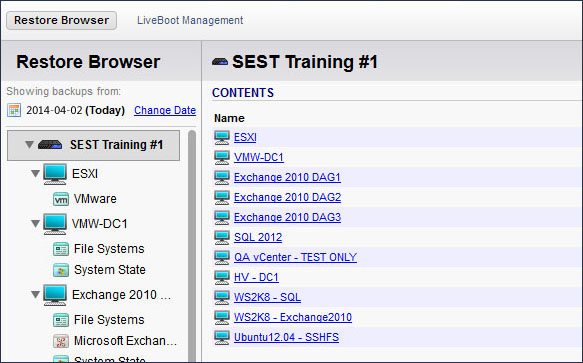Select System State label under VMW-DC1
The width and height of the screenshot is (583, 363).
(110, 270)
